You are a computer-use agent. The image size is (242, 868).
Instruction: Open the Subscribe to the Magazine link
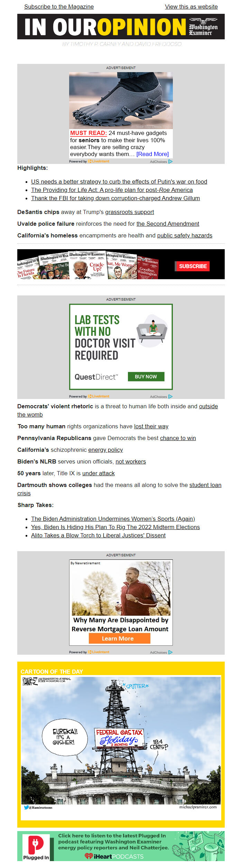(x=59, y=7)
